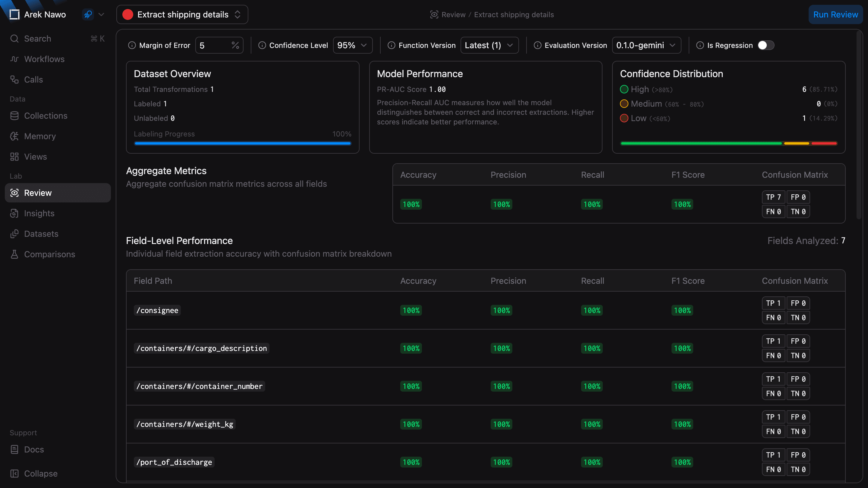This screenshot has height=488, width=868.
Task: Open Insights in the sidebar
Action: (x=58, y=214)
